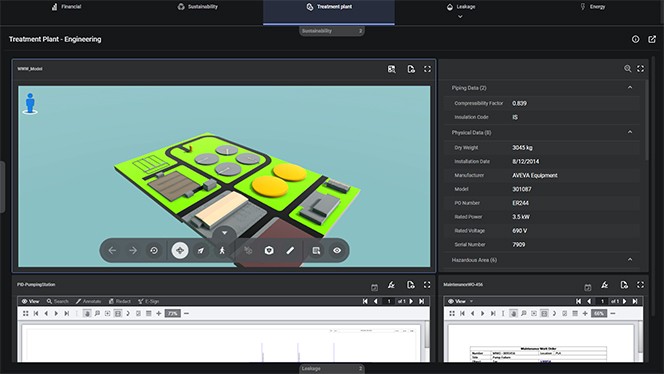Click the hexagon clipping tool icon

(269, 251)
